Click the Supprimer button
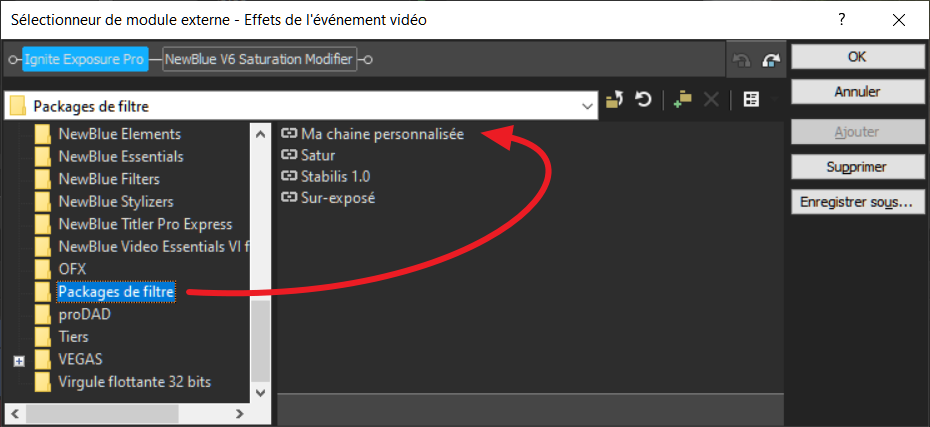 (857, 167)
